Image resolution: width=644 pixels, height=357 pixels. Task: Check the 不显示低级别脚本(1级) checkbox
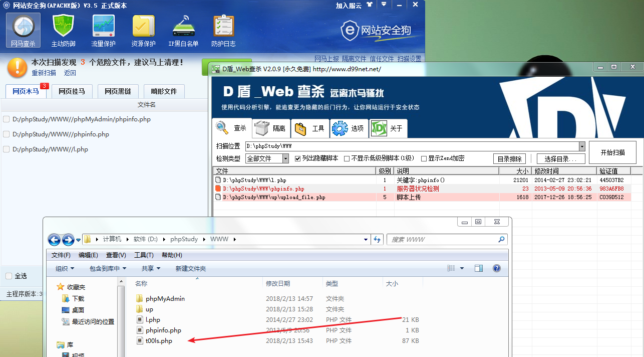click(x=347, y=158)
